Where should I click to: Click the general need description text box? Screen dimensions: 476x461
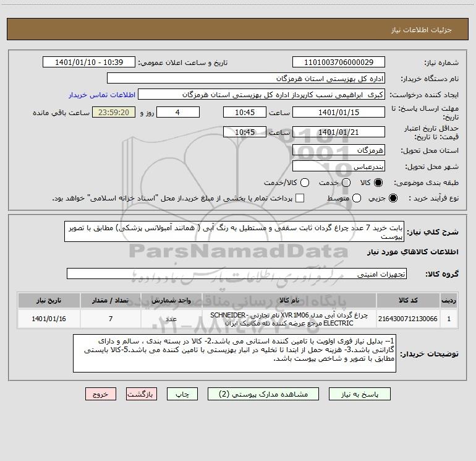[x=234, y=231]
